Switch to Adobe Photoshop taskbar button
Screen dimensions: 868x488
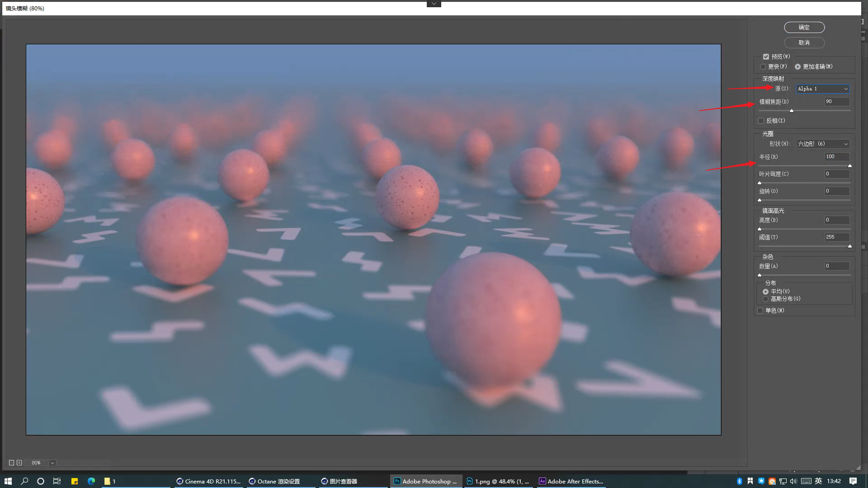pyautogui.click(x=426, y=481)
